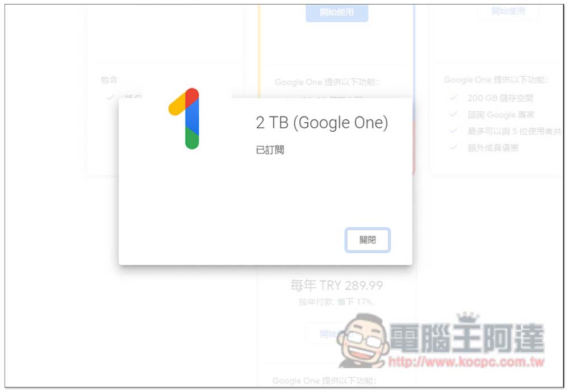Click the crown above 電腦王阿達 watermark
The image size is (568, 392).
tap(467, 318)
